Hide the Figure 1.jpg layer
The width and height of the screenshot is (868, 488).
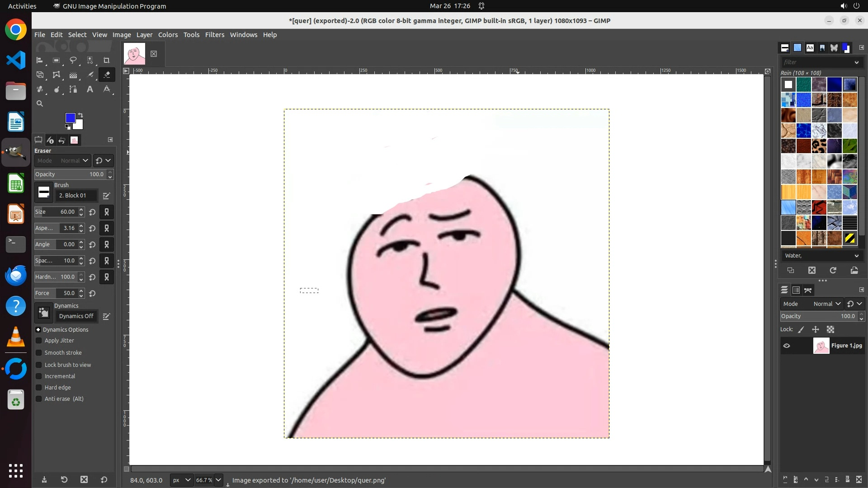click(787, 346)
